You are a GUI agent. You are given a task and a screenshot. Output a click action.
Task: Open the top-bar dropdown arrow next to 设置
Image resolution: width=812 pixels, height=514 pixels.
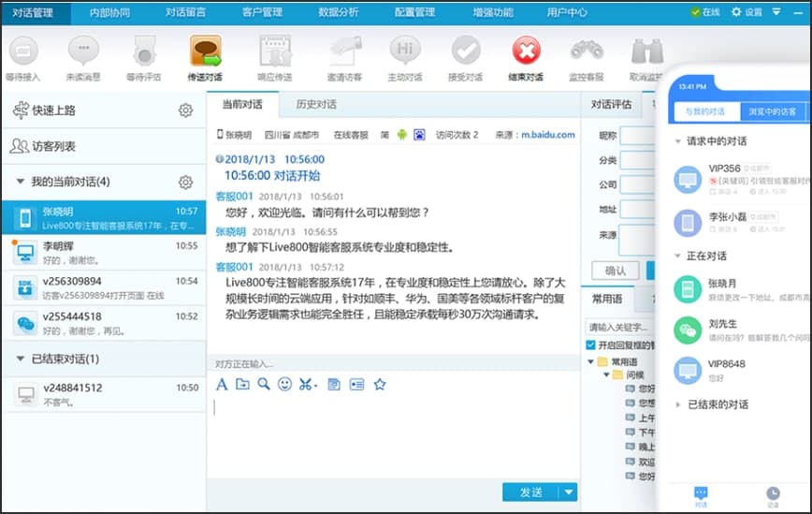click(x=776, y=11)
